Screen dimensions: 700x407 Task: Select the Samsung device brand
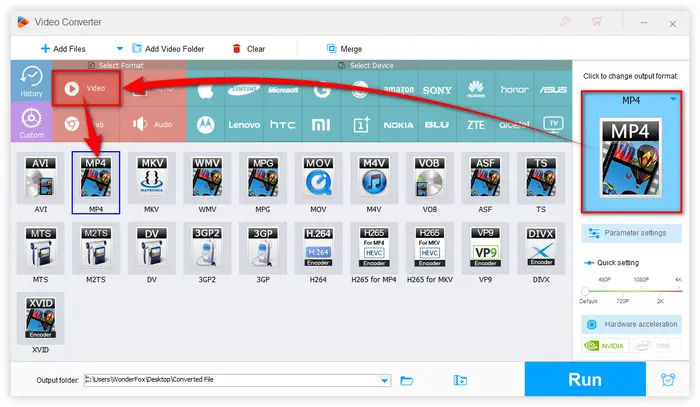pyautogui.click(x=244, y=90)
